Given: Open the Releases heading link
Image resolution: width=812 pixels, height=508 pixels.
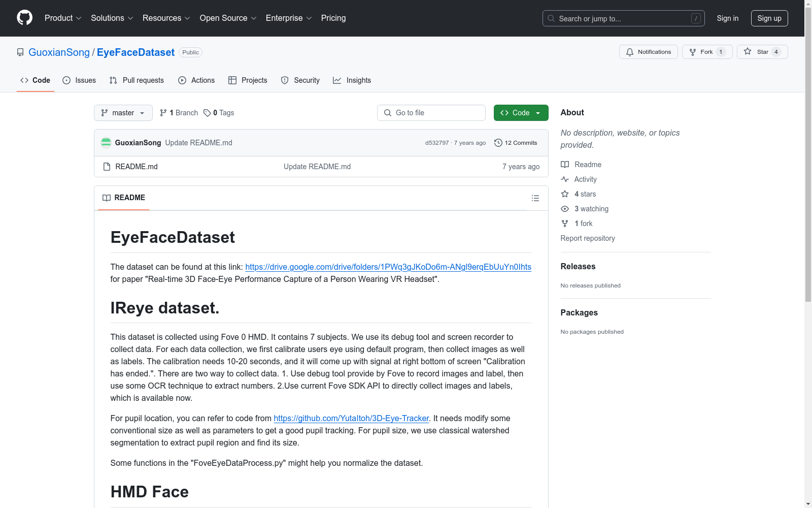Looking at the screenshot, I should click(578, 266).
